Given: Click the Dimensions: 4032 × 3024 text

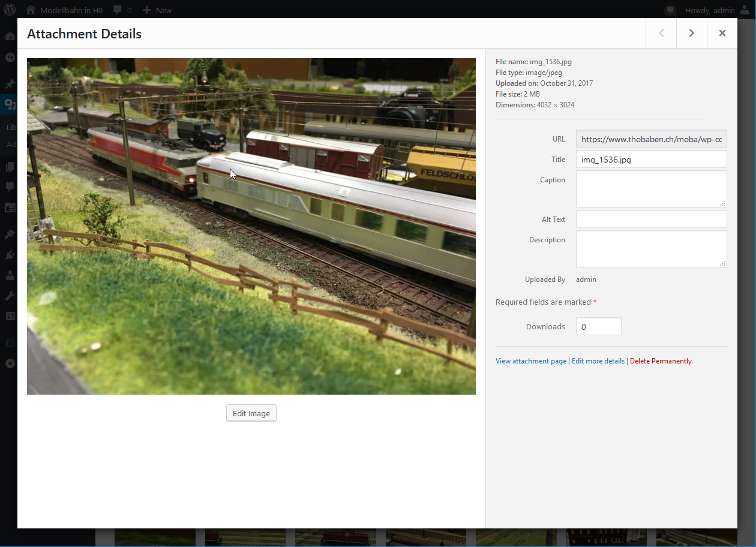Looking at the screenshot, I should (535, 105).
